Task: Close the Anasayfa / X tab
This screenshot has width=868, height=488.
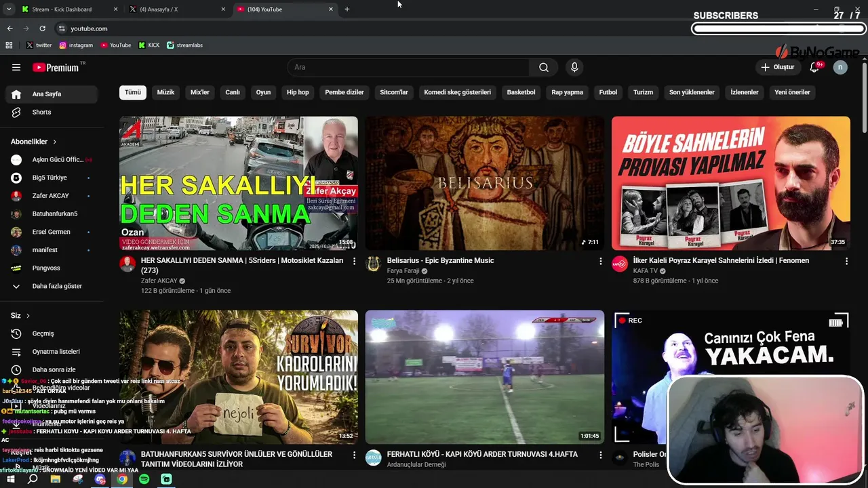Action: [223, 9]
